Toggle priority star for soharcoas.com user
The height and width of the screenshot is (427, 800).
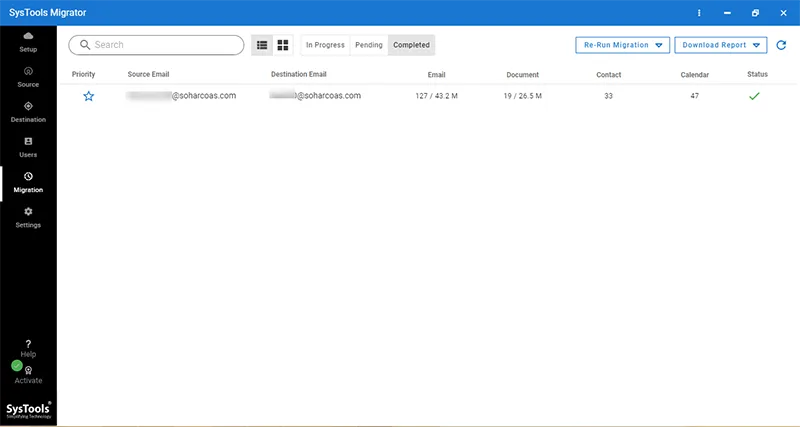[x=89, y=96]
